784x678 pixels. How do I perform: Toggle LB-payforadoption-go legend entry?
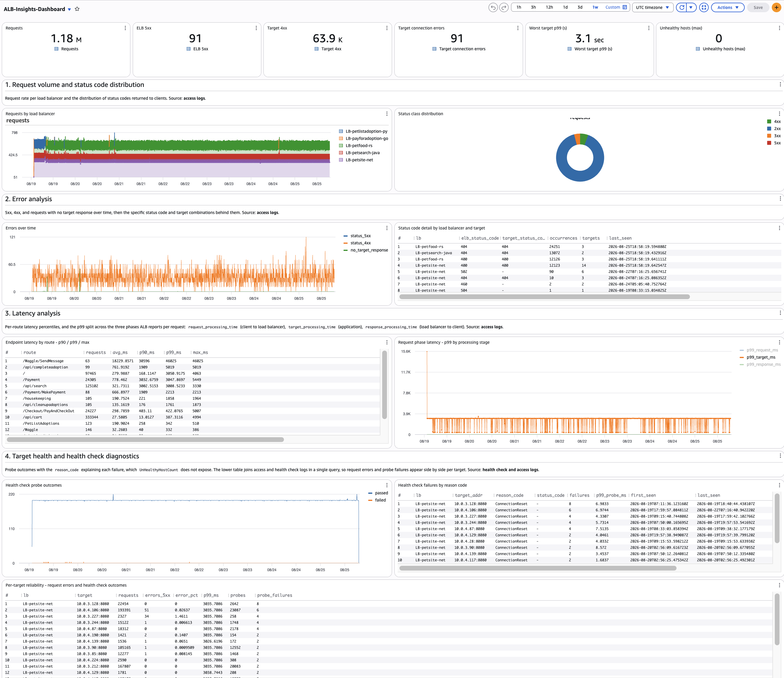click(x=363, y=138)
